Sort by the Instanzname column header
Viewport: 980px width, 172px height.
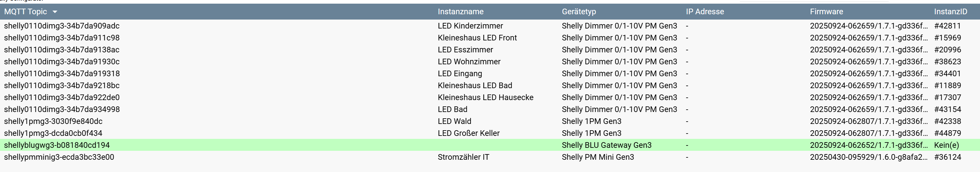[460, 12]
